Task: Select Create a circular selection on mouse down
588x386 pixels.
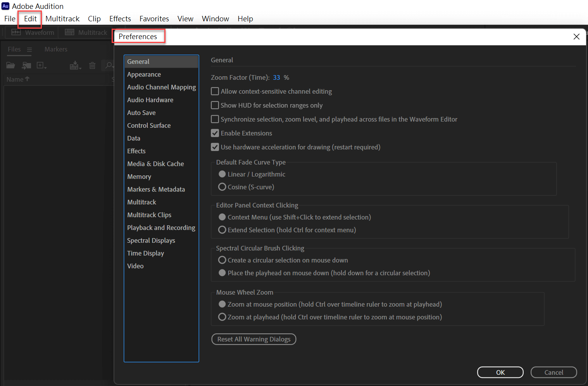Action: coord(222,260)
